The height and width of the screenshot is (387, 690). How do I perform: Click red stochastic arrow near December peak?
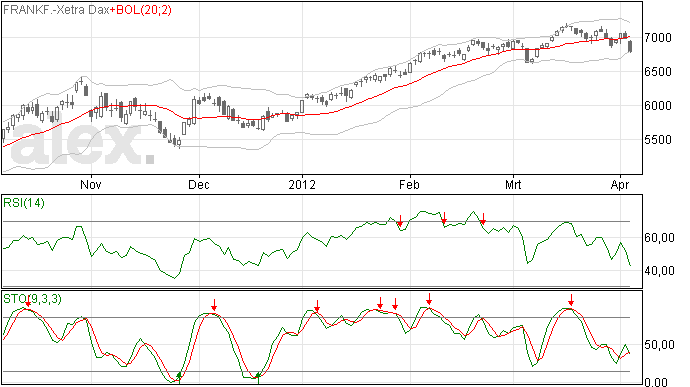214,305
